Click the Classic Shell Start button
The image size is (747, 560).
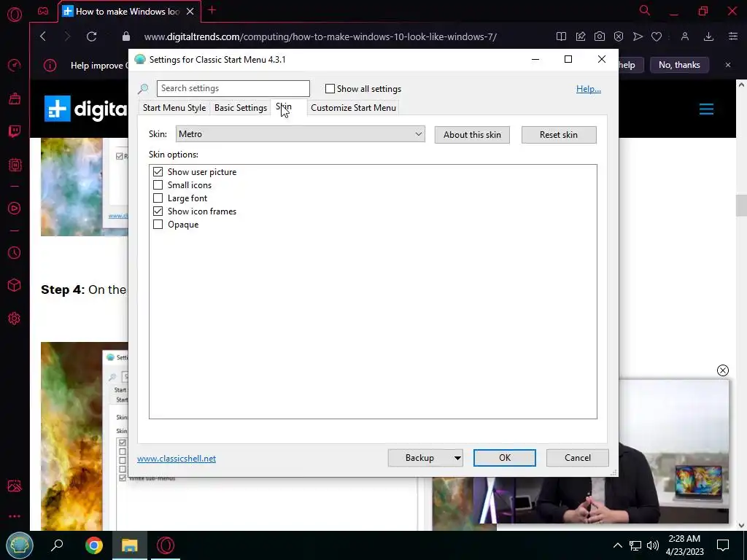(x=19, y=545)
